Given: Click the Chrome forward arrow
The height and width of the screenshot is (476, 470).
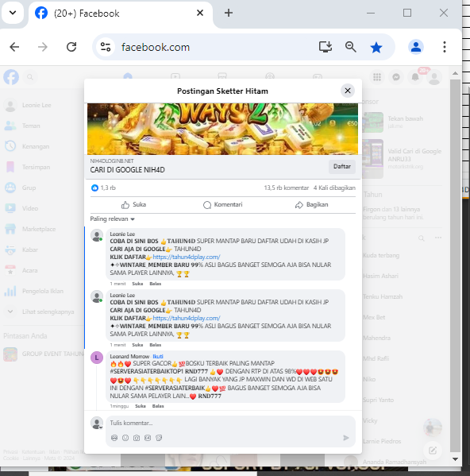Looking at the screenshot, I should point(43,47).
